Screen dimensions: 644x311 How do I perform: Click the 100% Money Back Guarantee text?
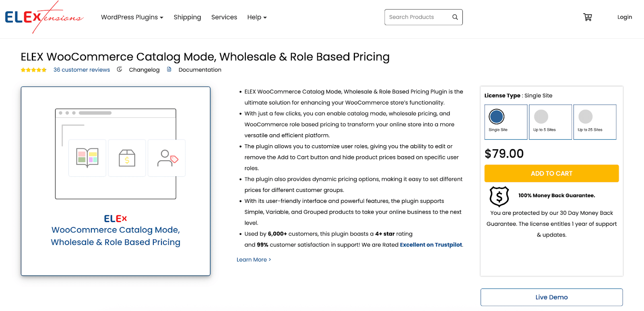click(557, 196)
